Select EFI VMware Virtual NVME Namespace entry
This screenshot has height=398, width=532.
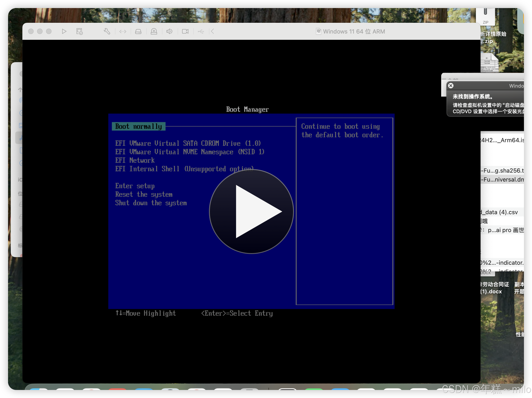click(x=189, y=152)
